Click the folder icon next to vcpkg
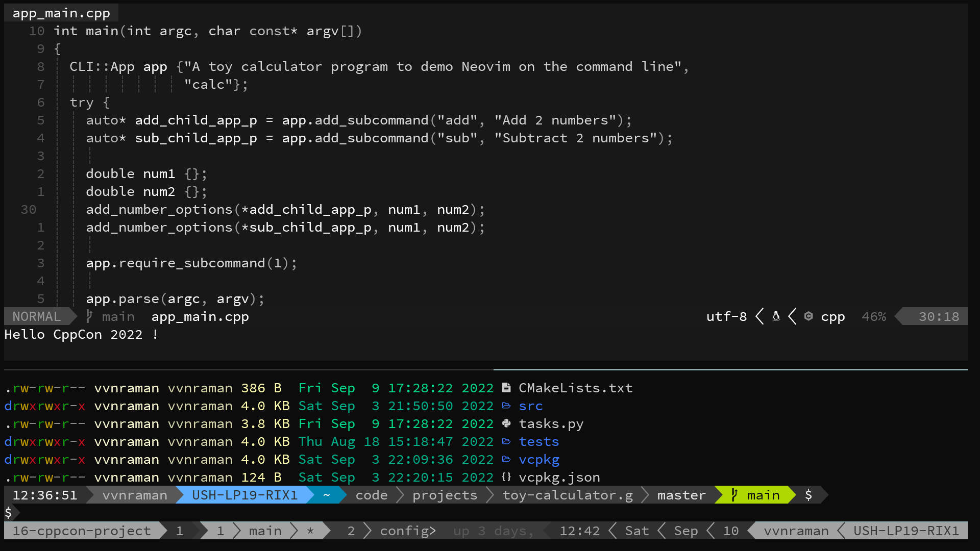Viewport: 980px width, 551px height. [506, 459]
